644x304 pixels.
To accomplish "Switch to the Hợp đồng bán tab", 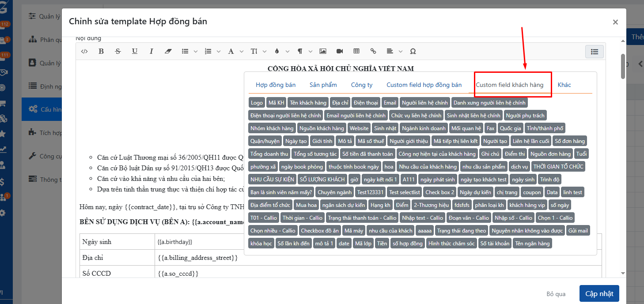I will pos(276,85).
